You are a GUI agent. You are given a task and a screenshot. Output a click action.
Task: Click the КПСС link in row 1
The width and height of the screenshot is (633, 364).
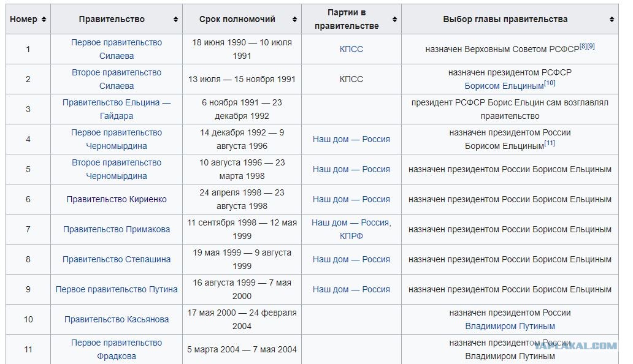coord(351,49)
